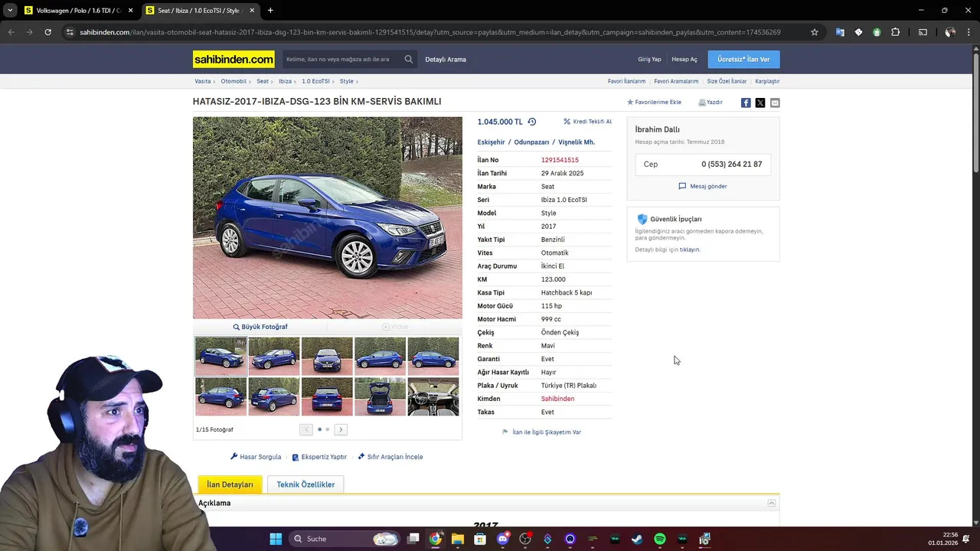Open Discord from taskbar
The height and width of the screenshot is (551, 980).
point(503,539)
